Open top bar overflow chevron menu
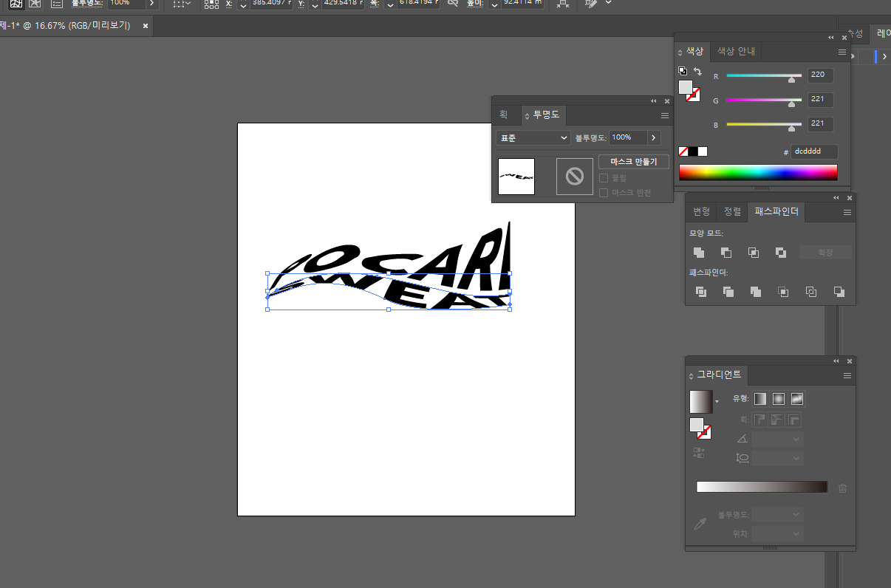Screen dimensions: 891x588 pos(608,2)
